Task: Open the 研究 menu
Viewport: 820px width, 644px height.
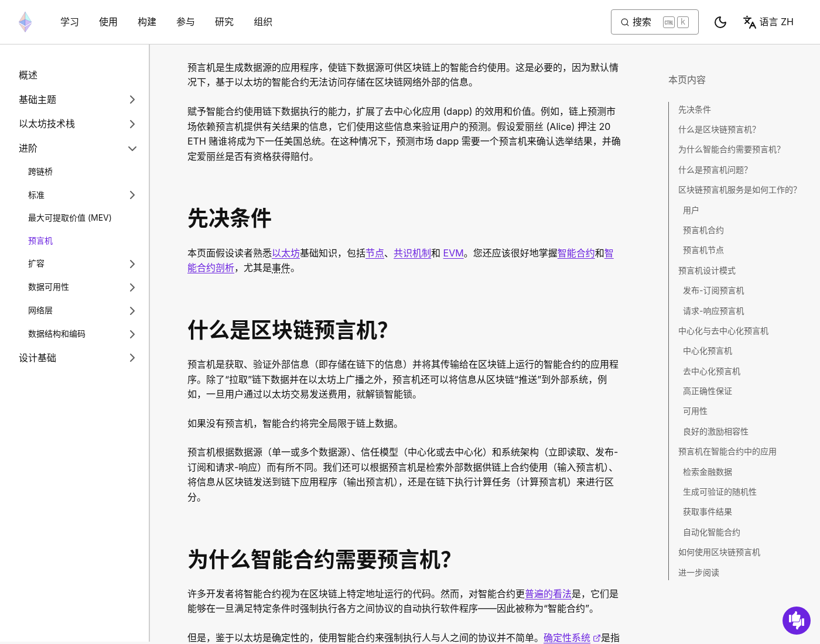Action: tap(224, 22)
